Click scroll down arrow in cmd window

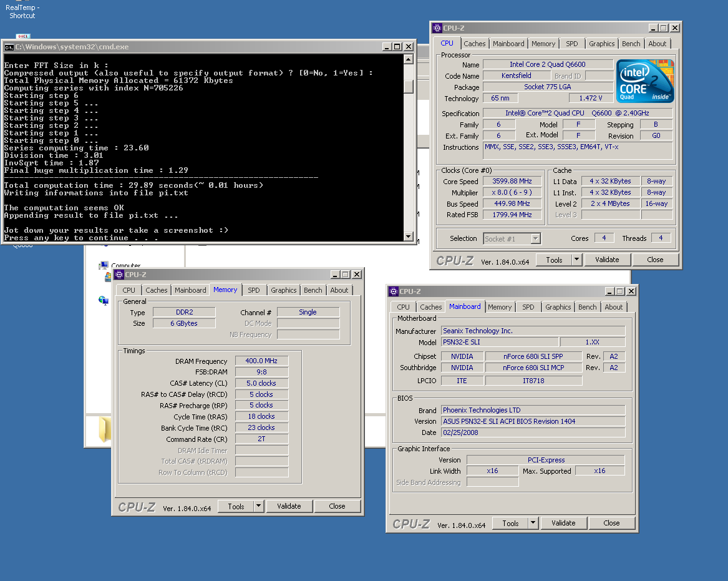click(409, 237)
